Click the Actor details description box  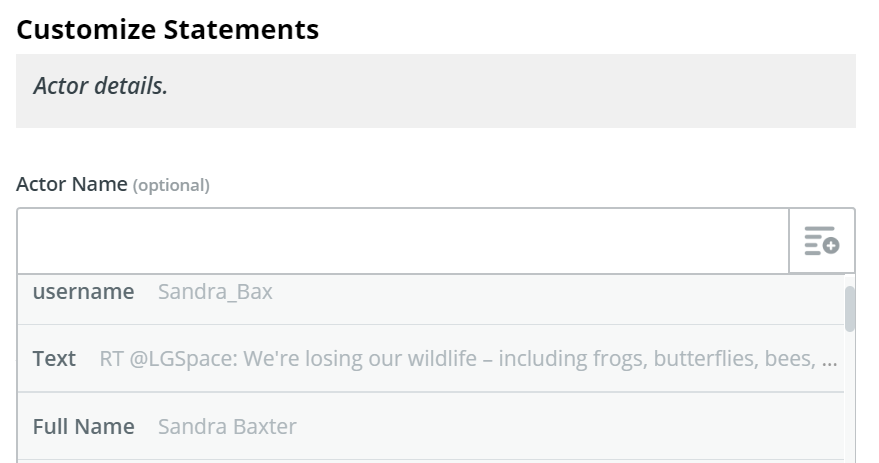tap(436, 91)
